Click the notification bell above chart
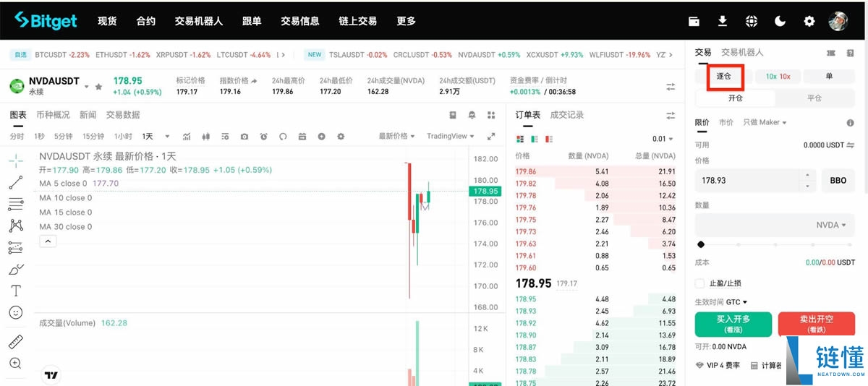This screenshot has height=386, width=868. 472,115
